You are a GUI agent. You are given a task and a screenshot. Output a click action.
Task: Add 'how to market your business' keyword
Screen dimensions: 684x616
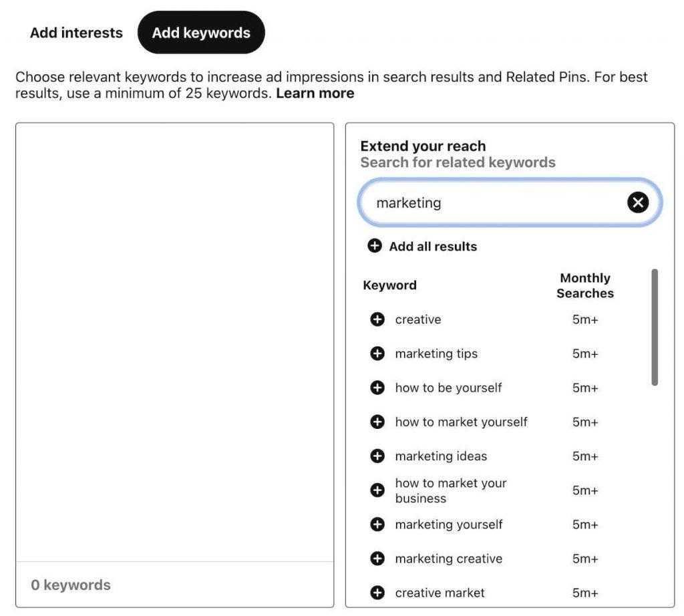(x=377, y=490)
